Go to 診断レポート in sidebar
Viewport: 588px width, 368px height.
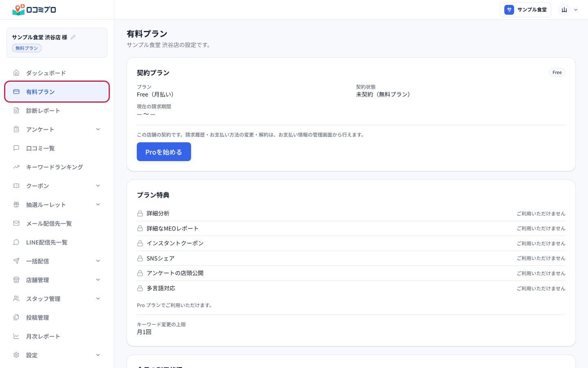(x=57, y=110)
